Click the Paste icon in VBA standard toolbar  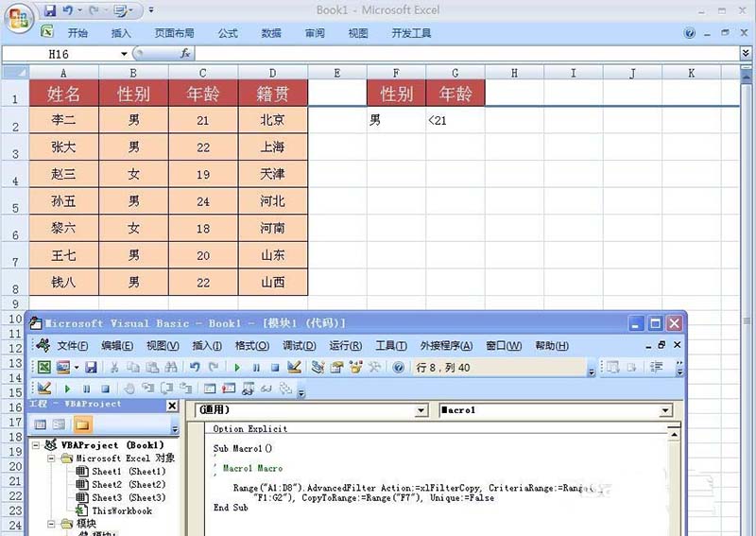click(x=152, y=368)
